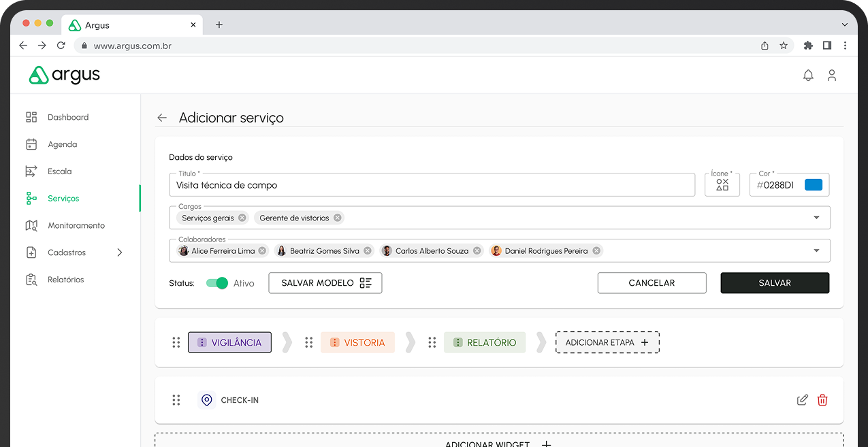Image resolution: width=868 pixels, height=447 pixels.
Task: Open Monitoramento from the sidebar
Action: point(76,225)
